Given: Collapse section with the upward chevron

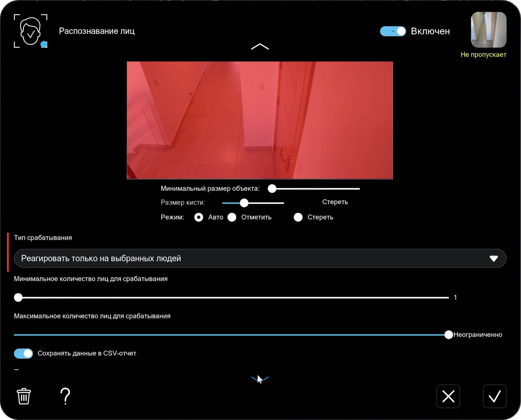Looking at the screenshot, I should pos(260,47).
